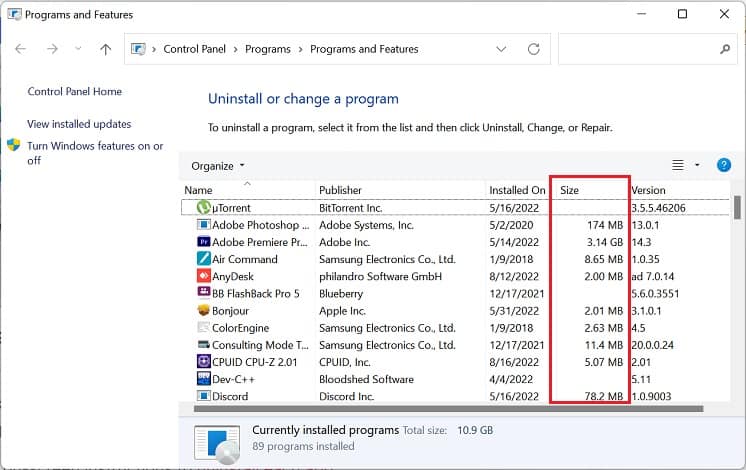Select the Discord entry name
Screen dimensions: 746x470
click(230, 396)
